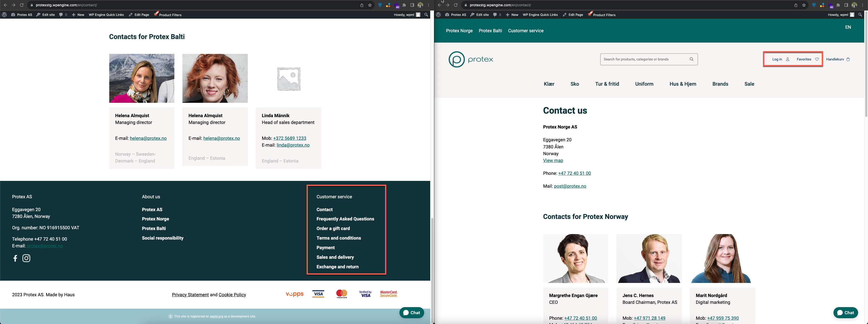
Task: Click Edit Page in left window admin bar
Action: click(x=139, y=15)
